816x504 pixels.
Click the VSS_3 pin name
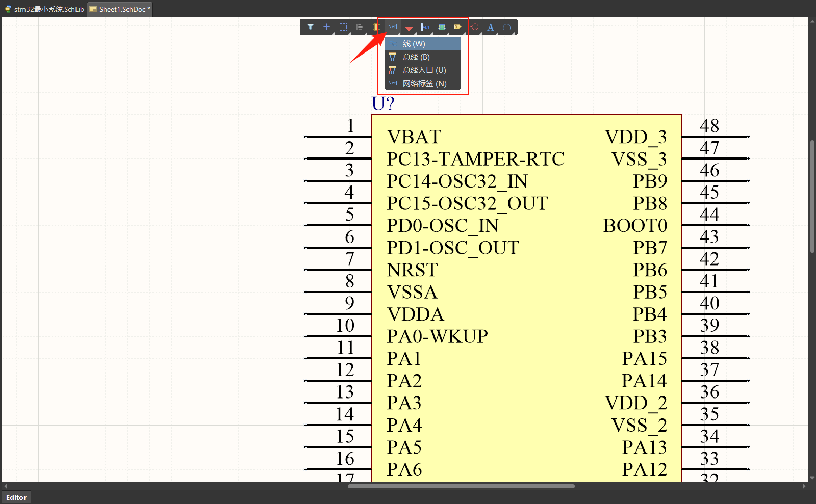[639, 159]
